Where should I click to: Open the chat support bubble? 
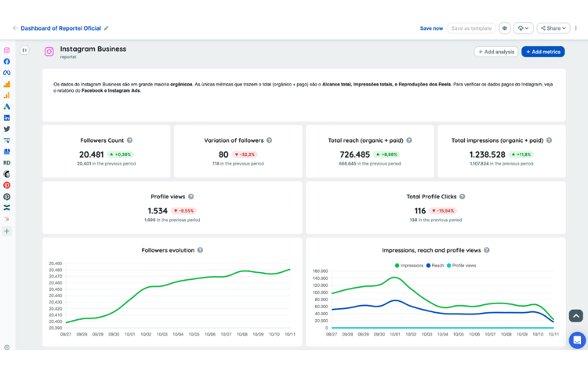577,340
